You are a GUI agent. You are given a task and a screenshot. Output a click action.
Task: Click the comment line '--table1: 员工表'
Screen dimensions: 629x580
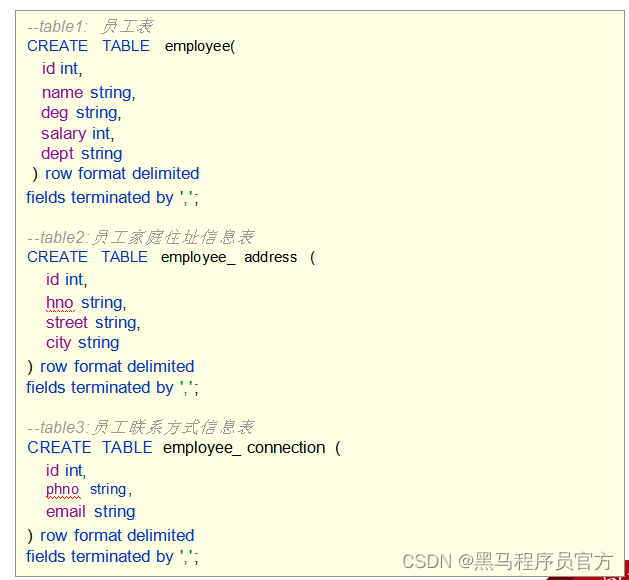[90, 26]
